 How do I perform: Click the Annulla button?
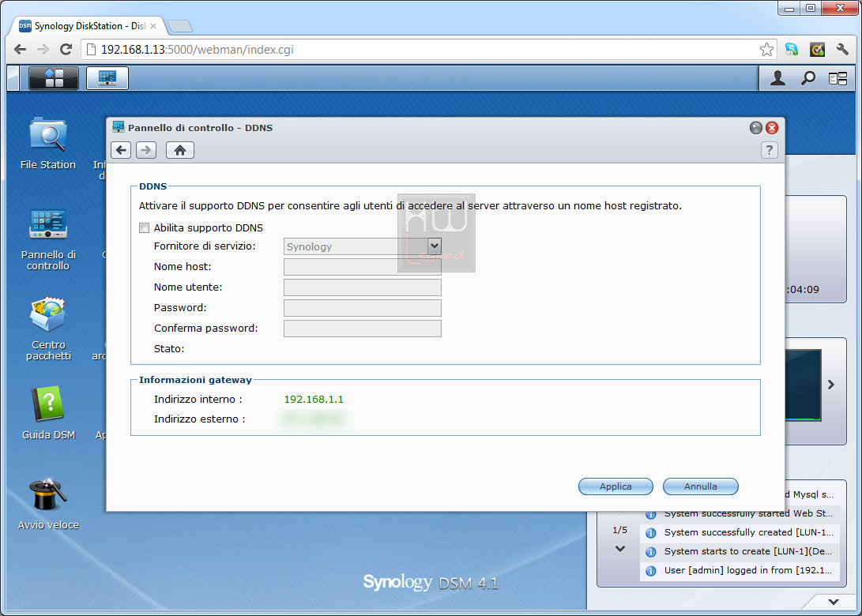(x=700, y=486)
